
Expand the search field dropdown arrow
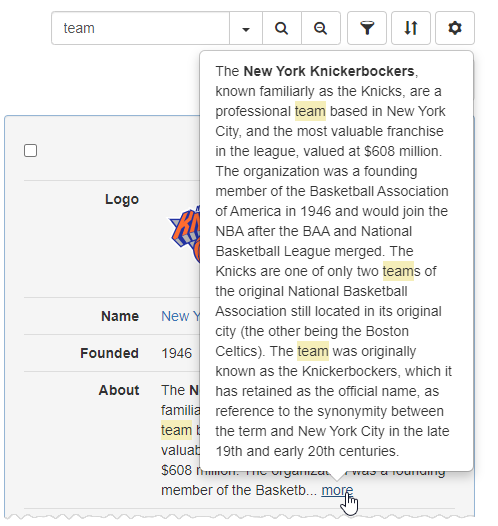click(x=246, y=28)
